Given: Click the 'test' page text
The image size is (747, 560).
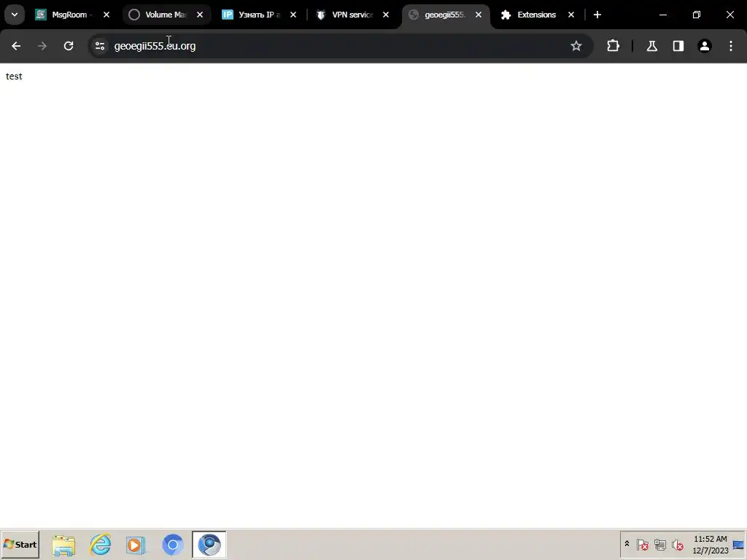Looking at the screenshot, I should click(x=14, y=76).
